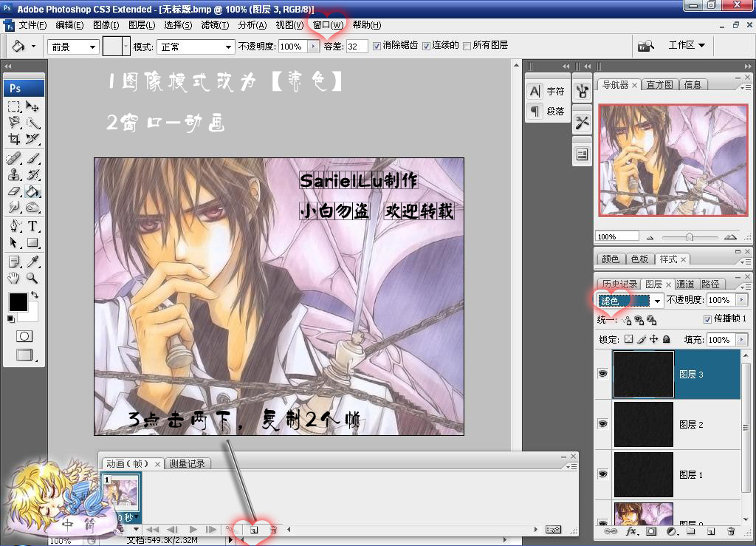This screenshot has height=546, width=756.
Task: Hide layer 图层 2
Action: click(x=602, y=424)
